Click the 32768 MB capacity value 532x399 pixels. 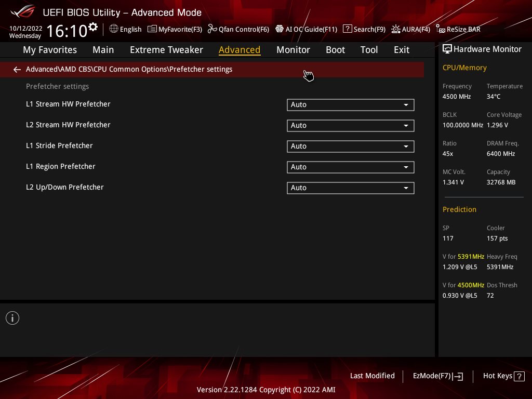pos(501,182)
